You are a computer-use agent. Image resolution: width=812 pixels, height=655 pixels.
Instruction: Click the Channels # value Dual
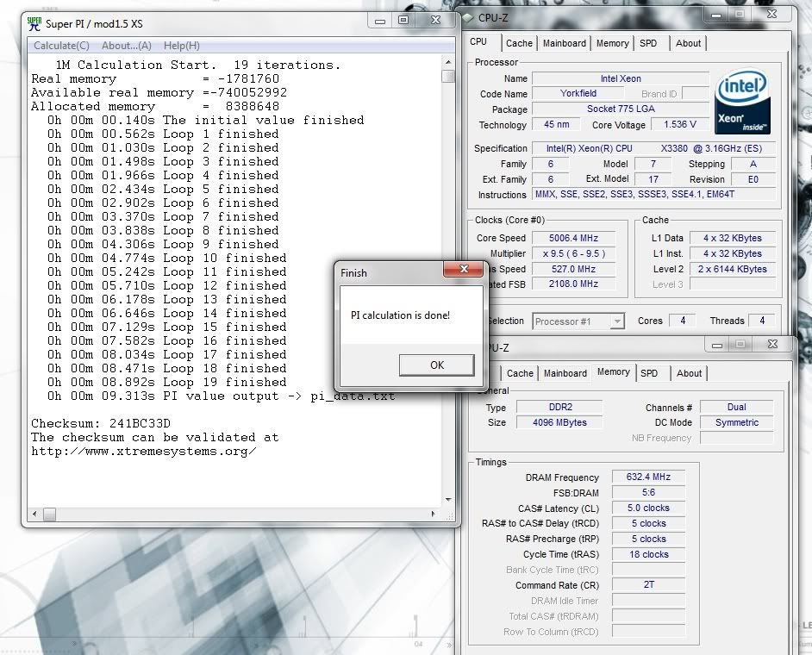click(x=736, y=408)
